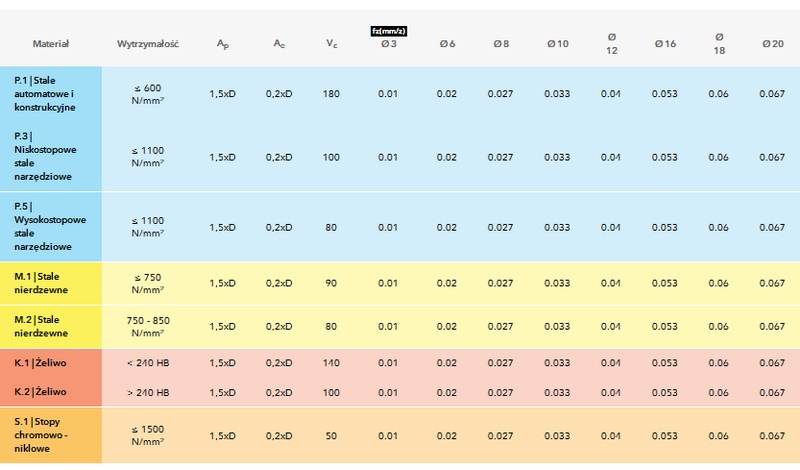Select the P.1 Stale automatowe i konstrukcyjne row
This screenshot has width=800, height=470.
(x=51, y=92)
